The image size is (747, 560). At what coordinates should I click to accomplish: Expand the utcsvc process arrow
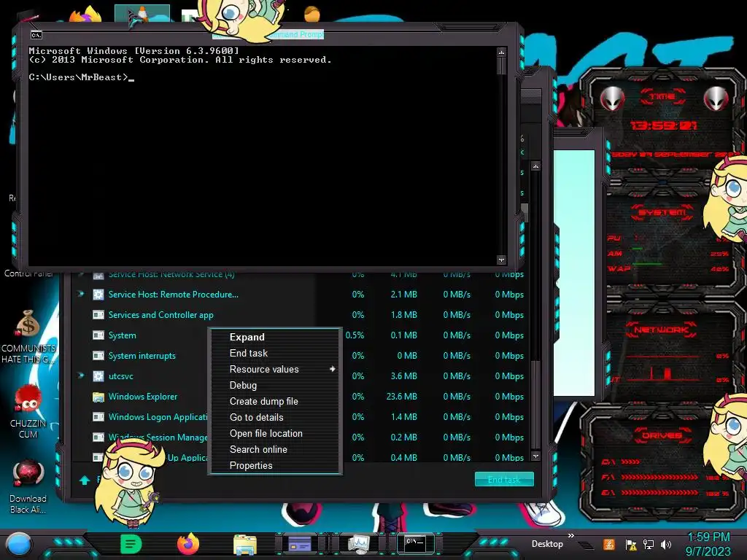[x=81, y=376]
